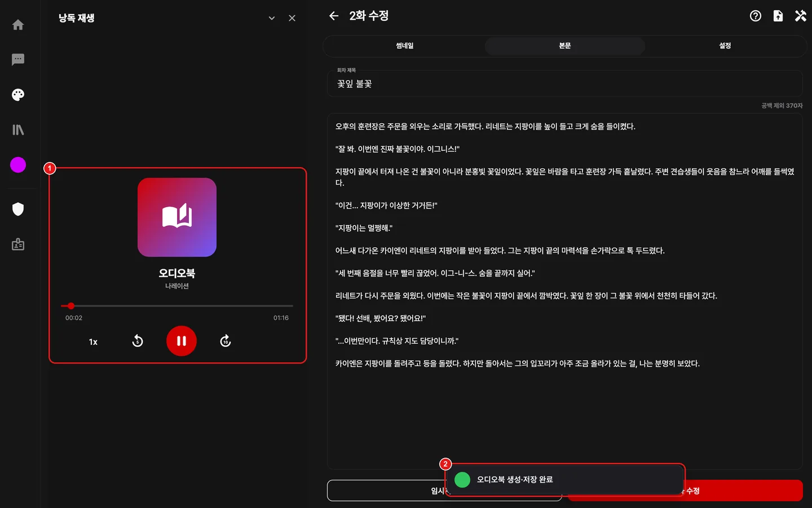Image resolution: width=812 pixels, height=508 pixels.
Task: Click the 나레이션 label
Action: pos(177,286)
